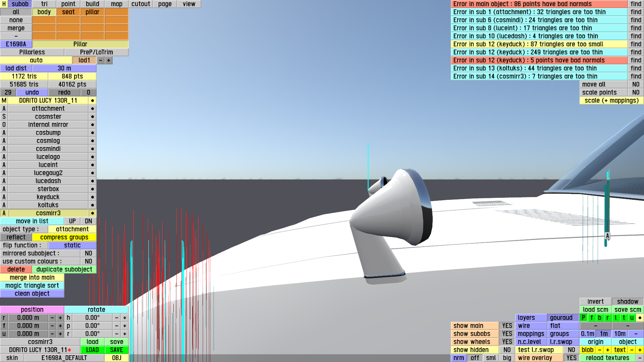This screenshot has width=644, height=362.
Task: Increase blob size with plus button
Action: coord(607,350)
